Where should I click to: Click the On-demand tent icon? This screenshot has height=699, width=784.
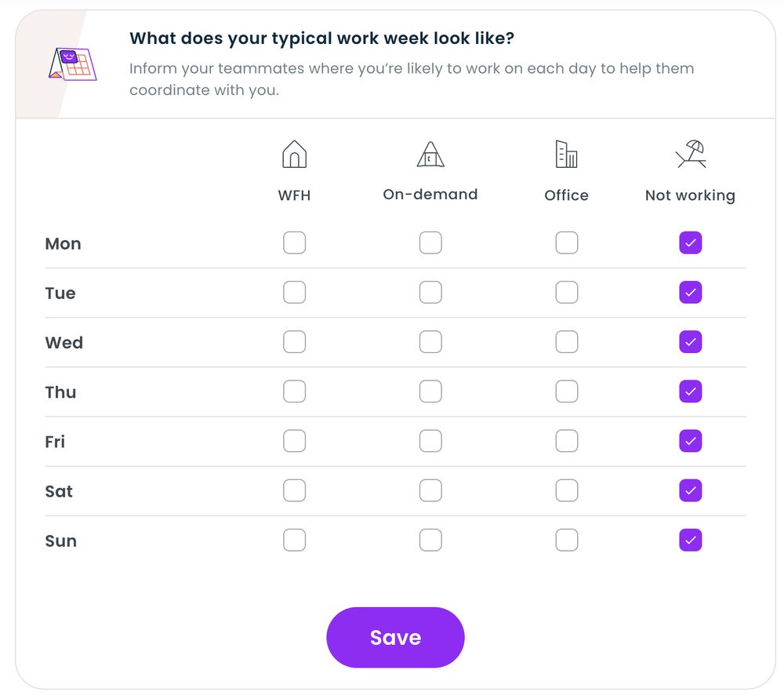coord(430,154)
